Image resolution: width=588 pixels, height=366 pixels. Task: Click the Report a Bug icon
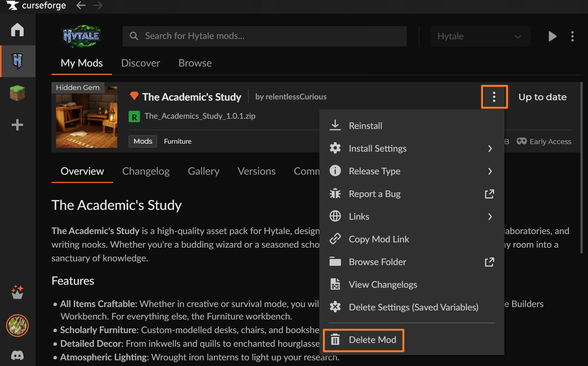click(x=335, y=193)
